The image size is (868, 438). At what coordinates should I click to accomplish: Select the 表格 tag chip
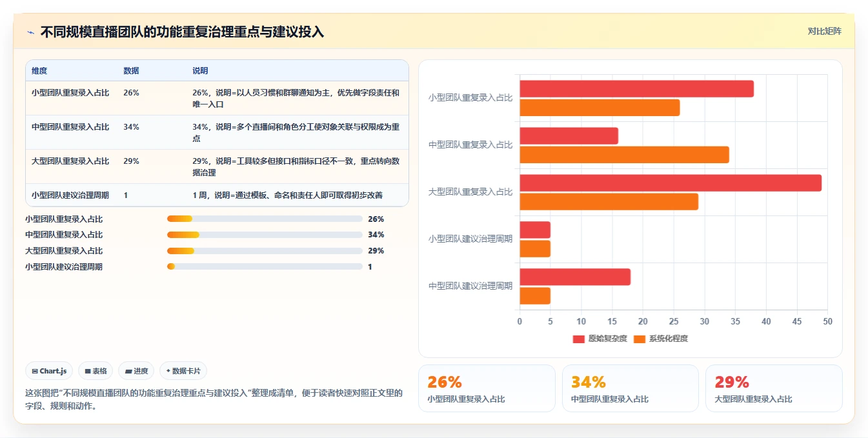tap(96, 371)
